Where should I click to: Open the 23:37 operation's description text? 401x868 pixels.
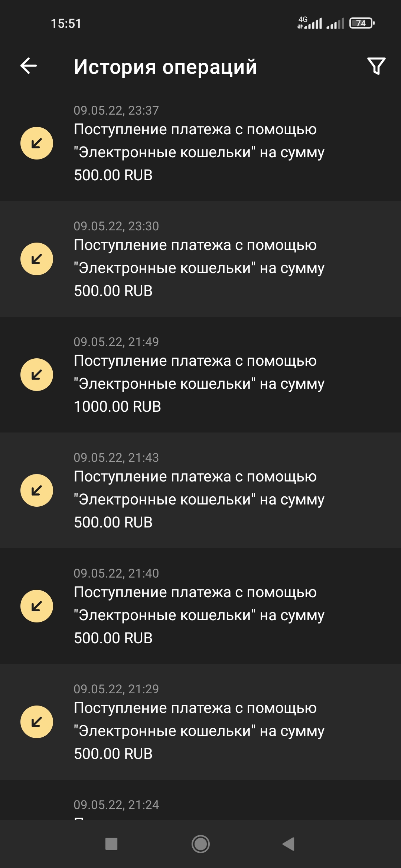[x=199, y=152]
